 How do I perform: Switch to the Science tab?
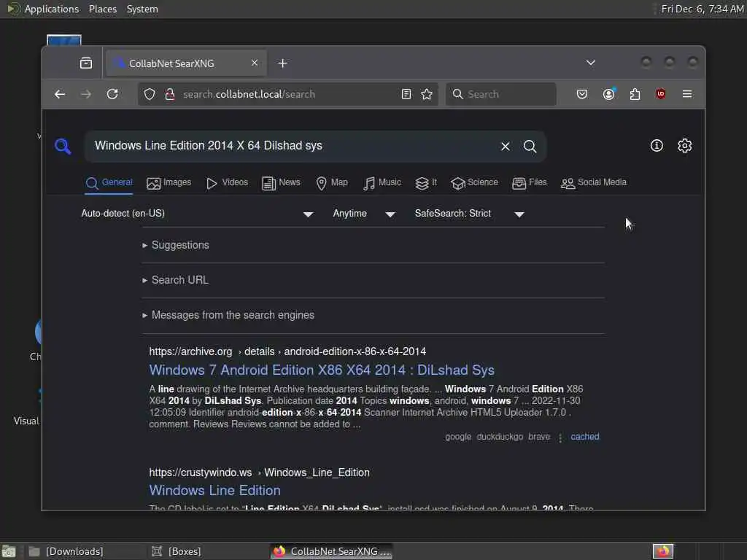pos(474,183)
